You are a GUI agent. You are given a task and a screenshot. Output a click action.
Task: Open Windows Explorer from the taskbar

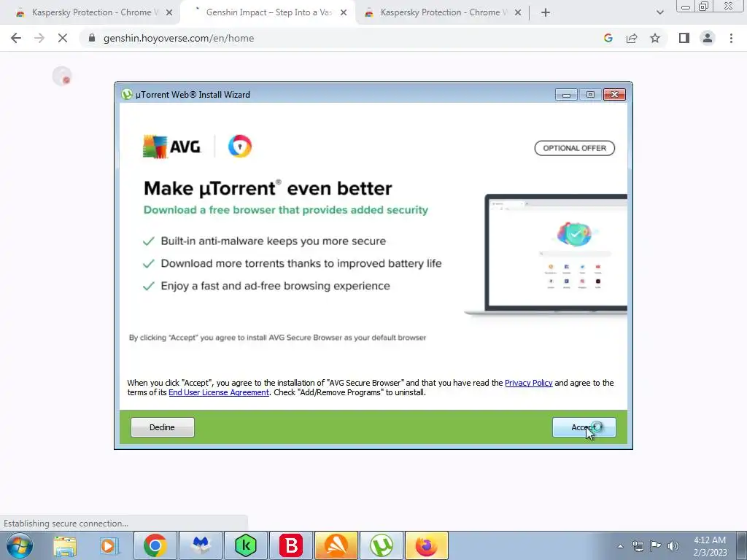(65, 545)
